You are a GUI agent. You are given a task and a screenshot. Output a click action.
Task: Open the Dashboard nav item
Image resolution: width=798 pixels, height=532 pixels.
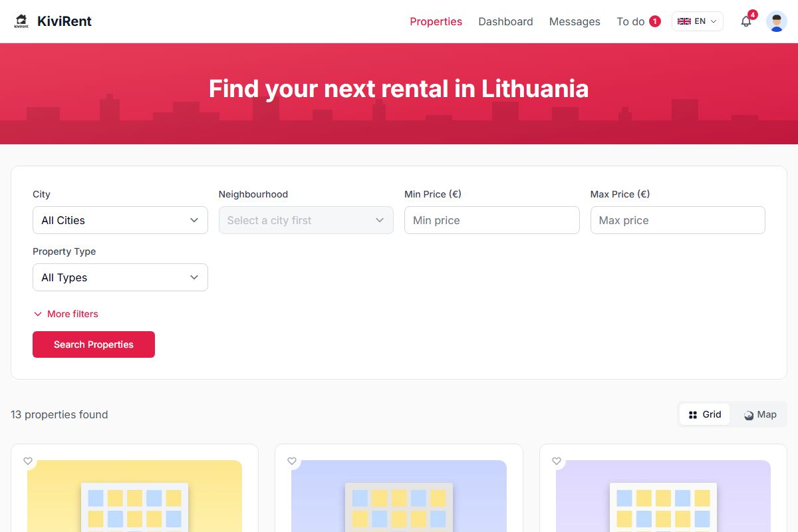tap(505, 21)
